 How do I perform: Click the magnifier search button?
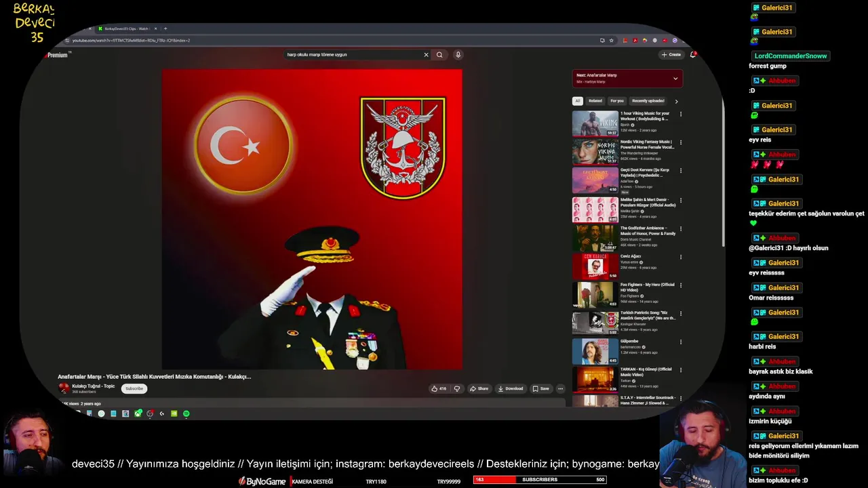(439, 55)
